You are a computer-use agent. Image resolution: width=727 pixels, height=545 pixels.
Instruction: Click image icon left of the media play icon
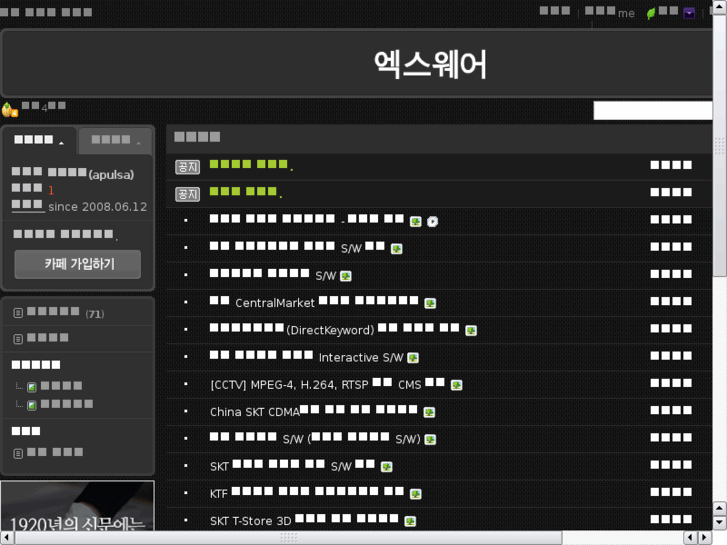coord(416,222)
